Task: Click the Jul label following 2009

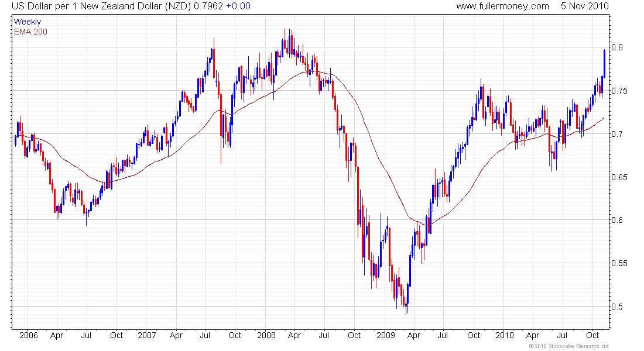Action: (443, 335)
